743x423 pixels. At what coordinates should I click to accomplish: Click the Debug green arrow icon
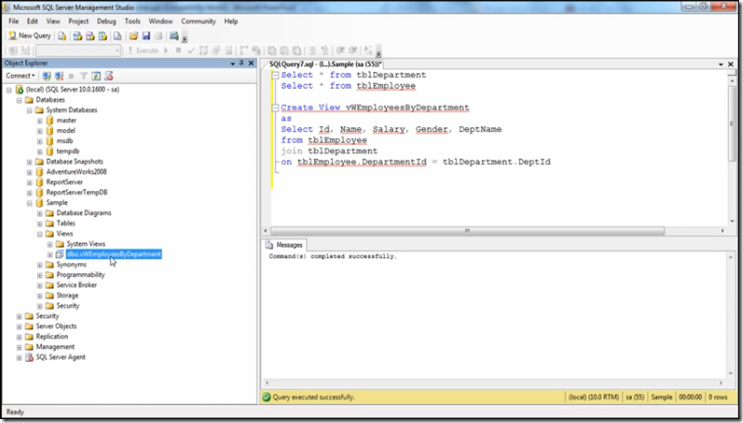click(x=166, y=50)
